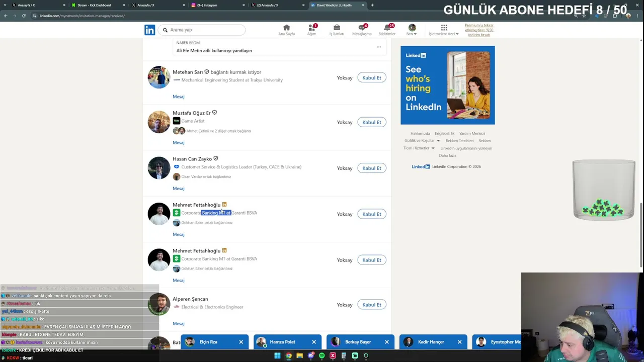This screenshot has height=362, width=644.
Task: Close Elçin Rza chat bubble
Action: pos(241,342)
